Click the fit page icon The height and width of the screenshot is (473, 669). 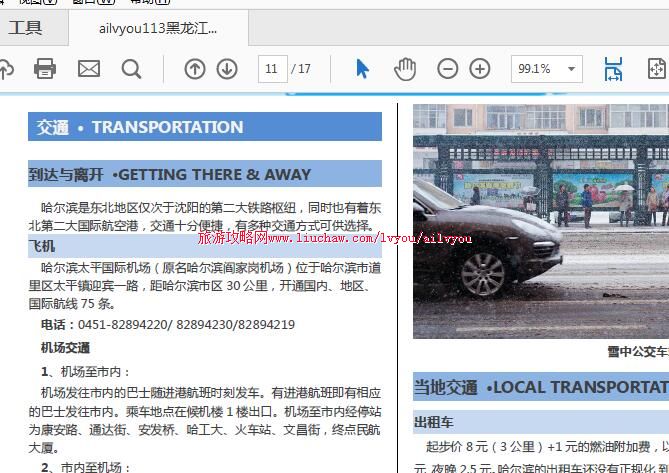coord(656,69)
